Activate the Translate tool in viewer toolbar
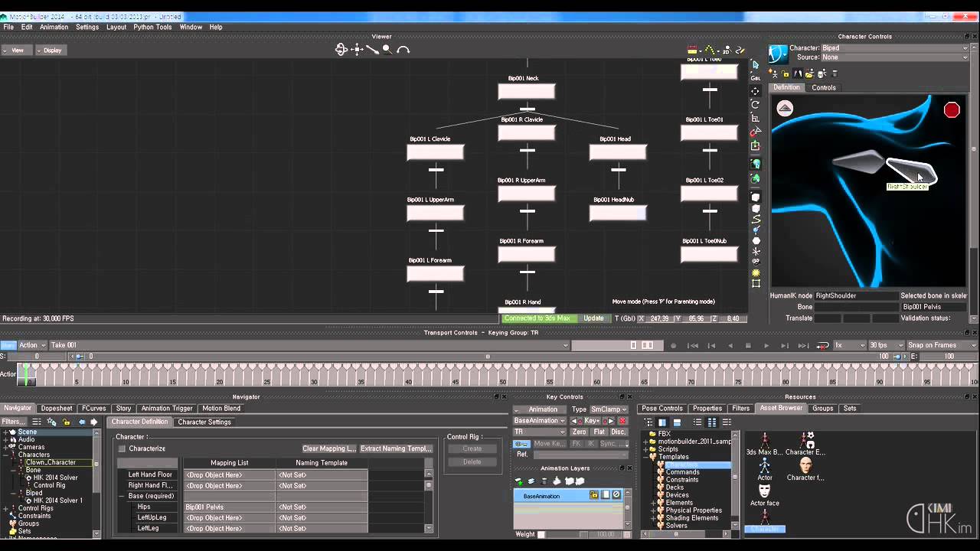 756,91
